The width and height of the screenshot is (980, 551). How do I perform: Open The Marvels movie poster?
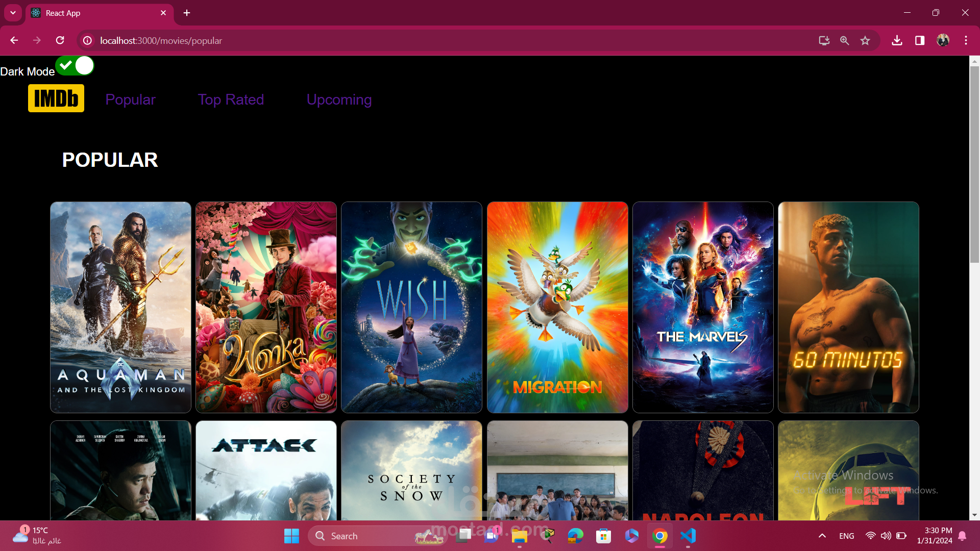point(703,307)
